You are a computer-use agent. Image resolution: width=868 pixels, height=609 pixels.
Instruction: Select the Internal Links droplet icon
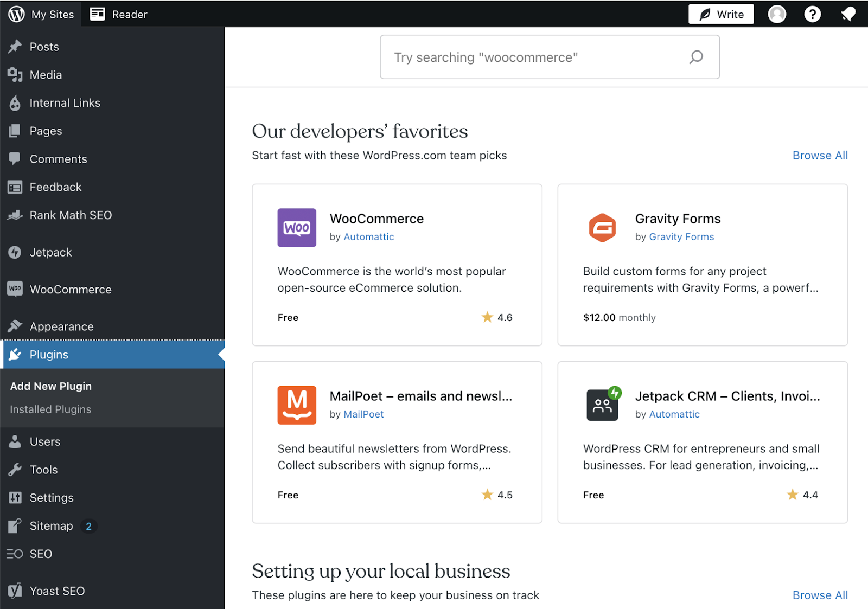tap(16, 102)
